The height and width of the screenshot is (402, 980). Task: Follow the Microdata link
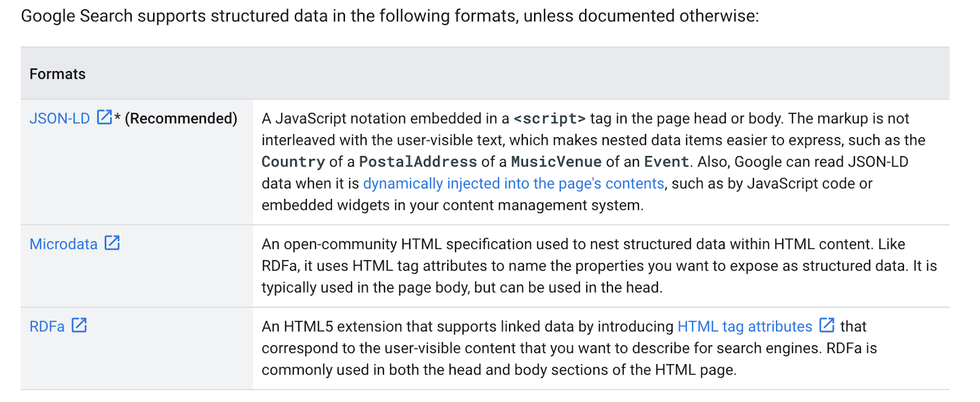[x=63, y=244]
